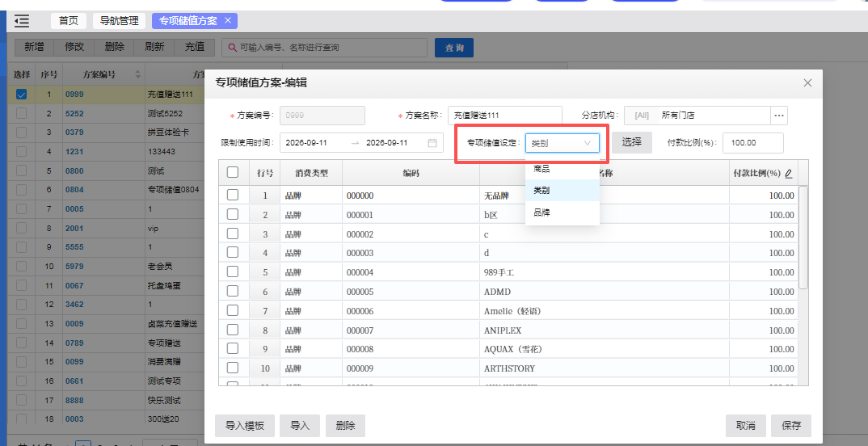The image size is (868, 446).
Task: Switch to the 首页 tab
Action: pyautogui.click(x=69, y=21)
